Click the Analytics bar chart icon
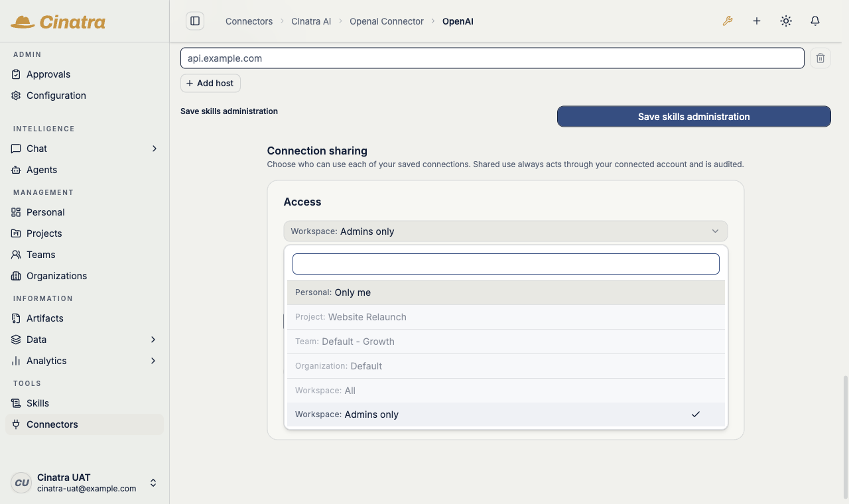Image resolution: width=849 pixels, height=504 pixels. pyautogui.click(x=16, y=361)
